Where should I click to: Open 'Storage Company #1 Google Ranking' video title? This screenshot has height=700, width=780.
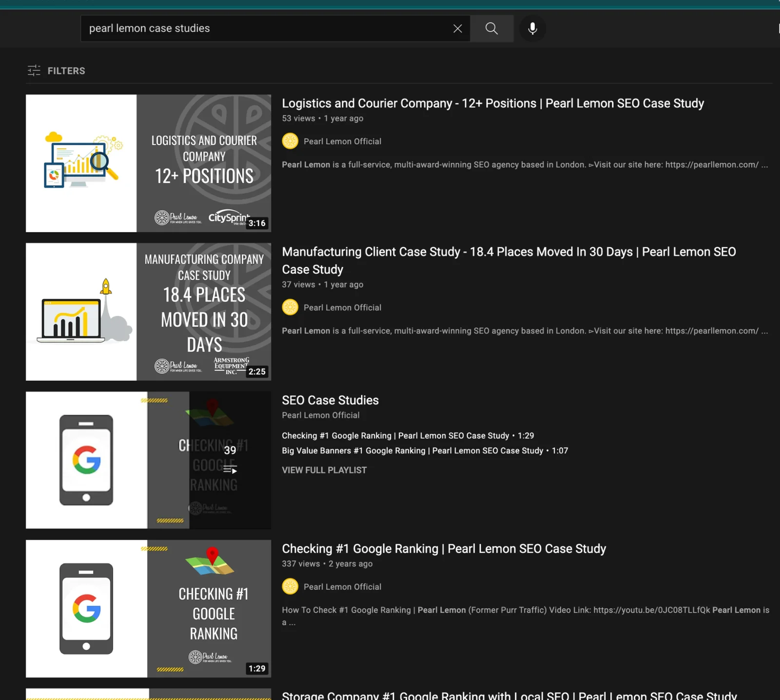pos(509,695)
